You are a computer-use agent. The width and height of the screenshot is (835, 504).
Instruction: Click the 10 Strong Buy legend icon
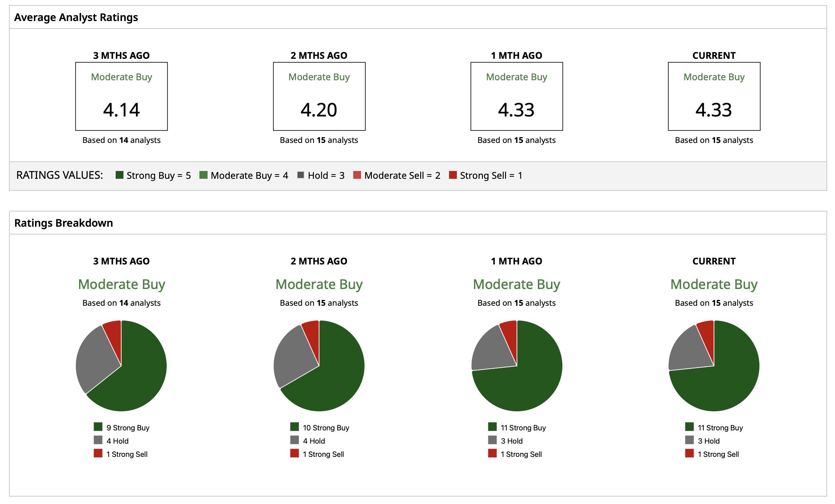pos(295,427)
